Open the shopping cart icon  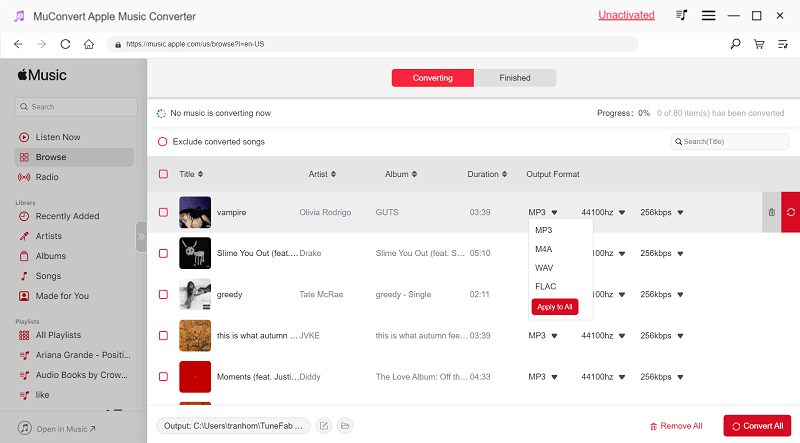click(759, 44)
